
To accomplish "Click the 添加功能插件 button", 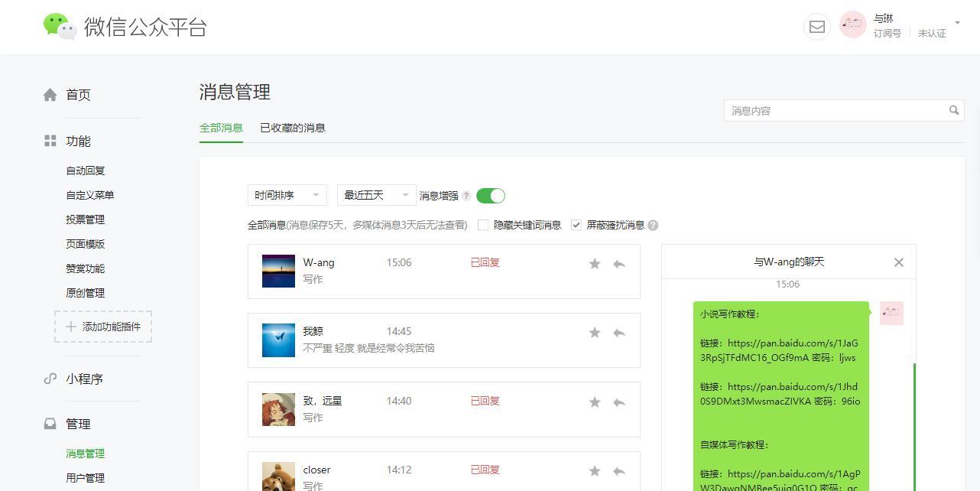I will coord(103,326).
